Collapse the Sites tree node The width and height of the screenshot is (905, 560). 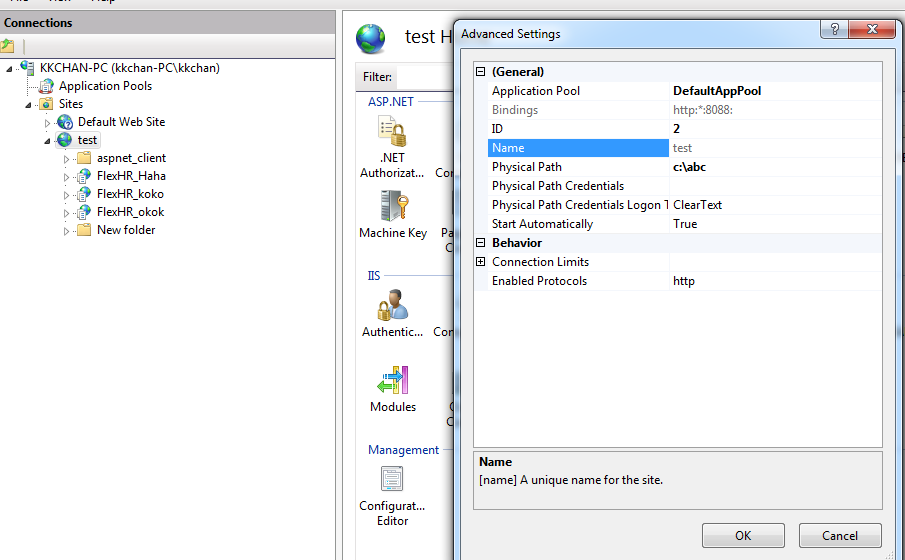tap(28, 104)
